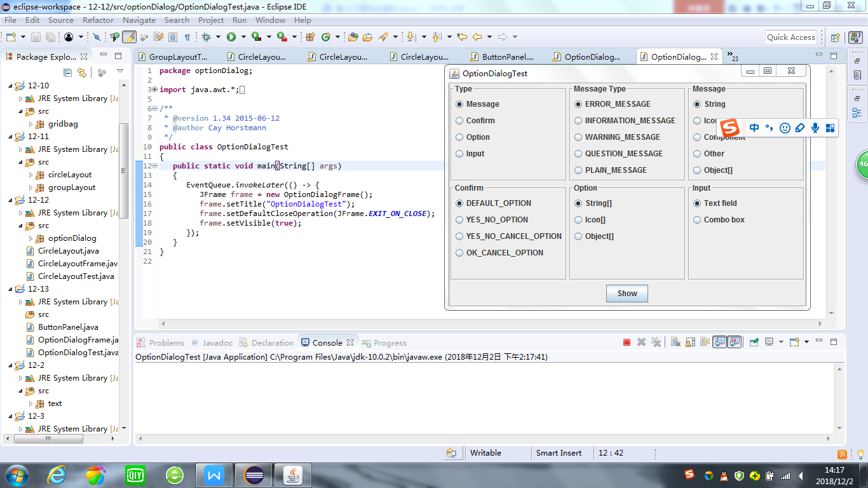
Task: Select ButtonPanel.java in Package Explorer
Action: [x=69, y=327]
